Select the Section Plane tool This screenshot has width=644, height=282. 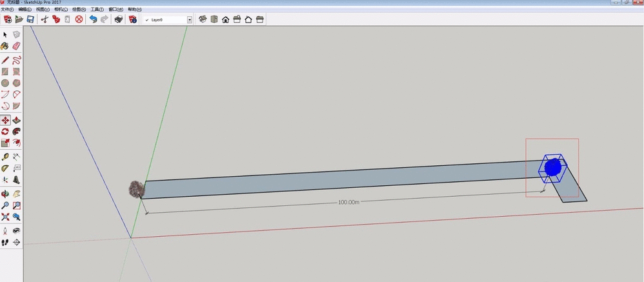pos(17,242)
